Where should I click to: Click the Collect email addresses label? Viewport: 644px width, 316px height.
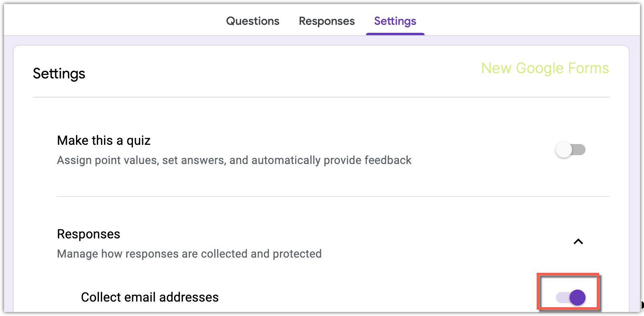(x=150, y=297)
